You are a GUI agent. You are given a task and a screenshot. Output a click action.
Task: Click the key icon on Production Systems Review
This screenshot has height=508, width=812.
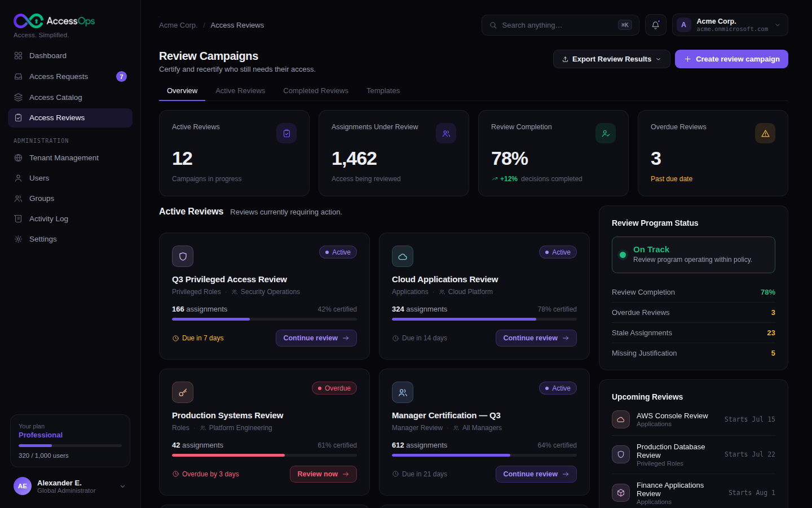click(183, 392)
